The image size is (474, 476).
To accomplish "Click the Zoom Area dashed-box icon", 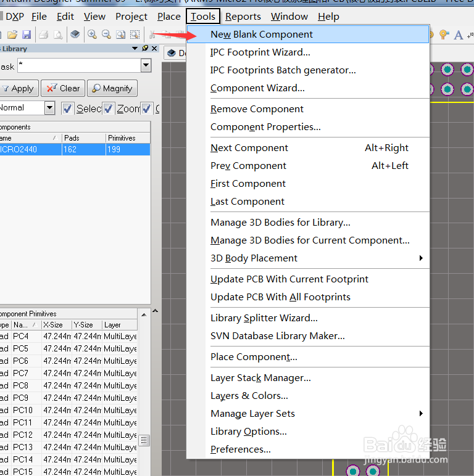I will [x=135, y=35].
